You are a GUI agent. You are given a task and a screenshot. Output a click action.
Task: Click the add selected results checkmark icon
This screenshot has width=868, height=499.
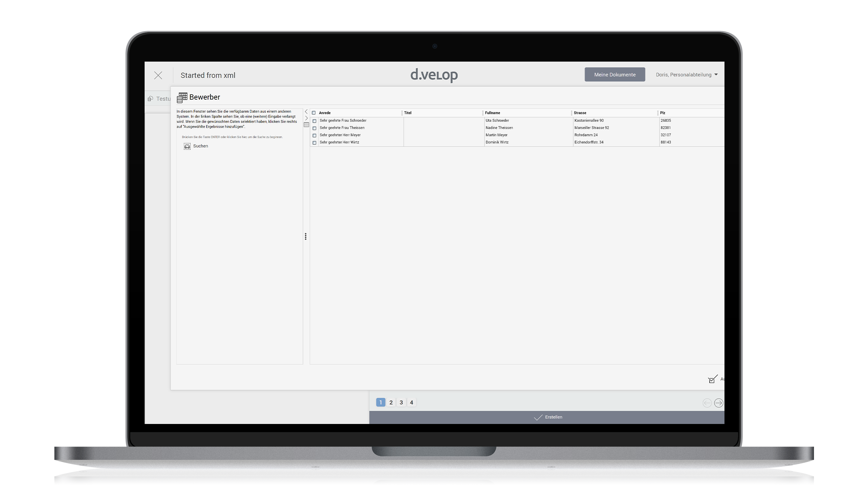point(713,379)
